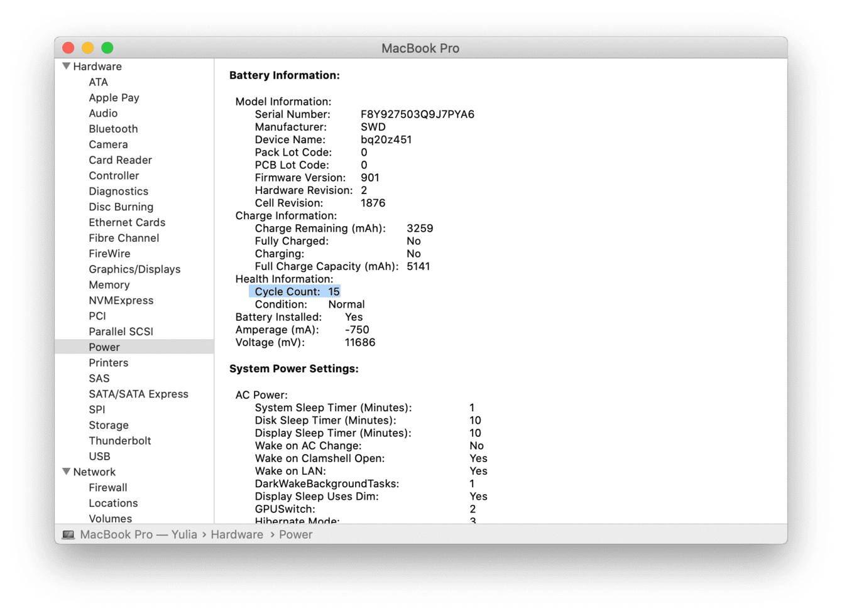The image size is (842, 616).
Task: Click Charge Remaining value 3259
Action: point(420,229)
